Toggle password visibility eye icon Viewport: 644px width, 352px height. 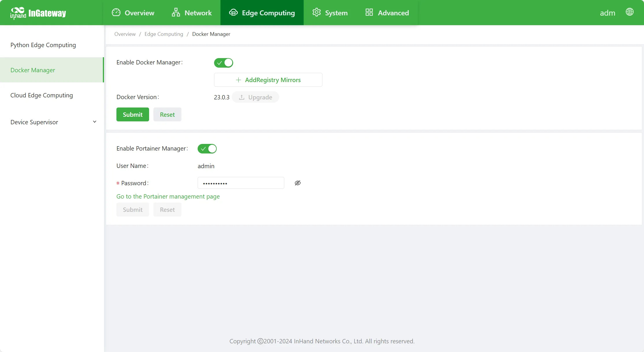coord(298,183)
